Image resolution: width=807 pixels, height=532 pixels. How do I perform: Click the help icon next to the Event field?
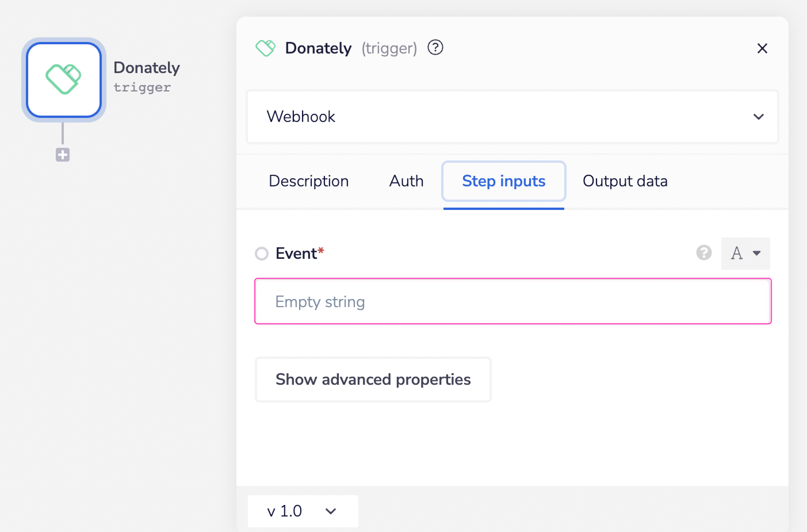(703, 253)
